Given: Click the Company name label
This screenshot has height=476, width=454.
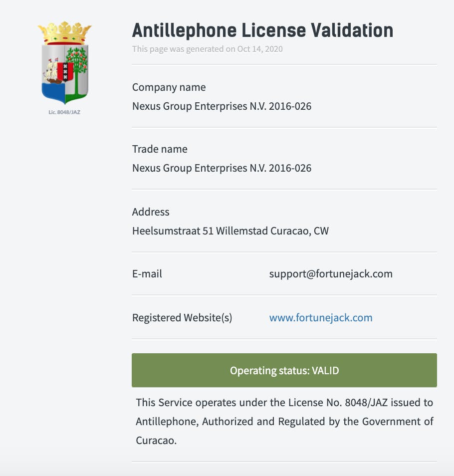Looking at the screenshot, I should coord(169,87).
